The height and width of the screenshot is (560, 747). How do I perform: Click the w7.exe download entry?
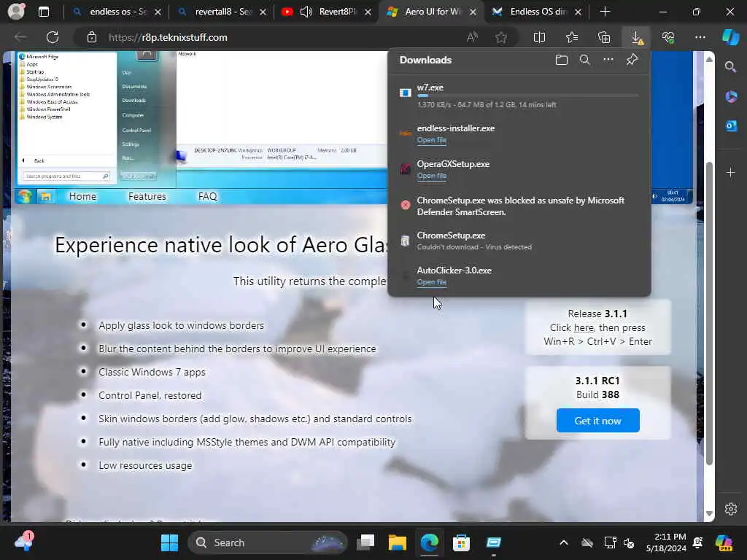click(519, 96)
